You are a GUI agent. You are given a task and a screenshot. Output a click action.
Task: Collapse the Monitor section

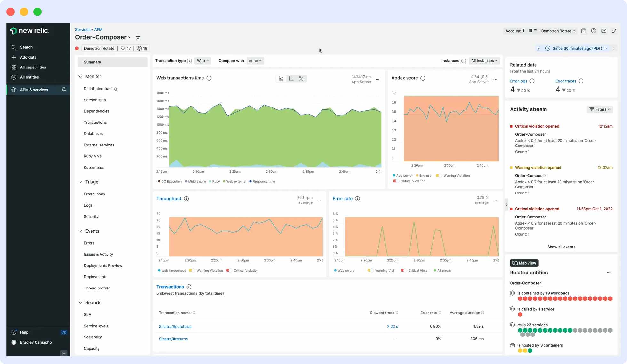coord(80,76)
